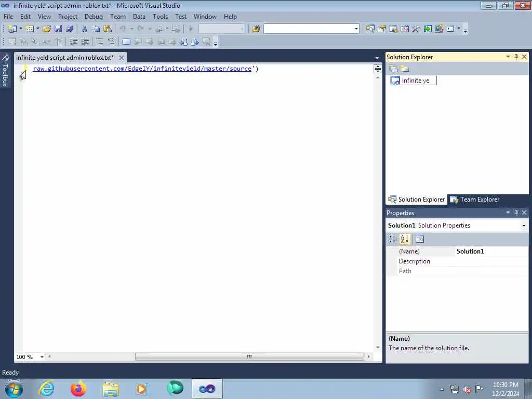The height and width of the screenshot is (399, 532).
Task: Click the Find in Files icon
Action: 256,29
